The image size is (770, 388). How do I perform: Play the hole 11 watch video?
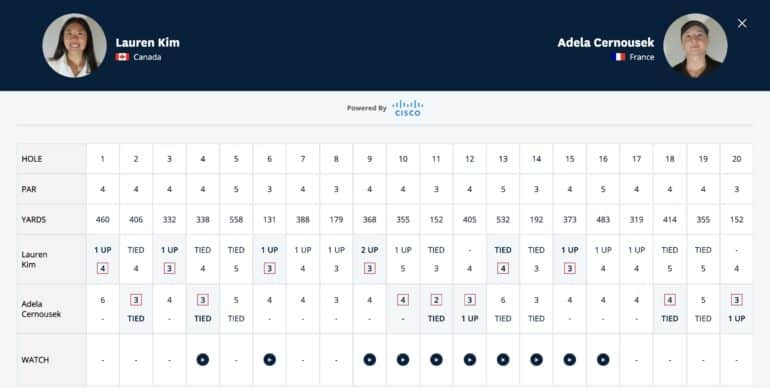point(436,360)
